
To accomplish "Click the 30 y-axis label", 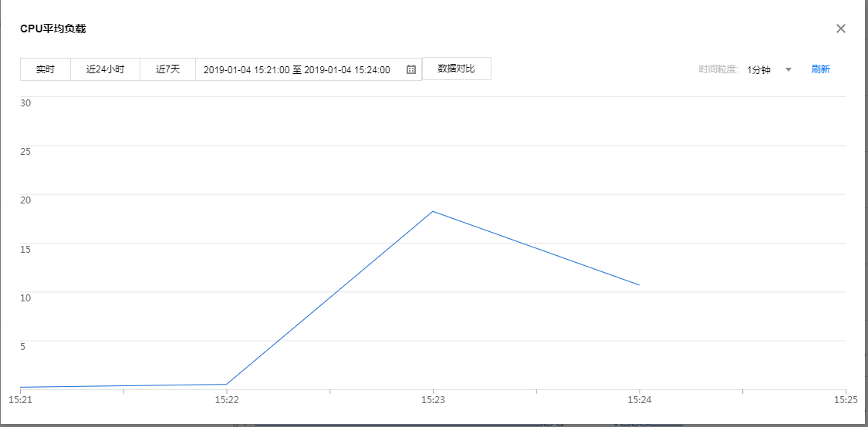I will coord(25,103).
